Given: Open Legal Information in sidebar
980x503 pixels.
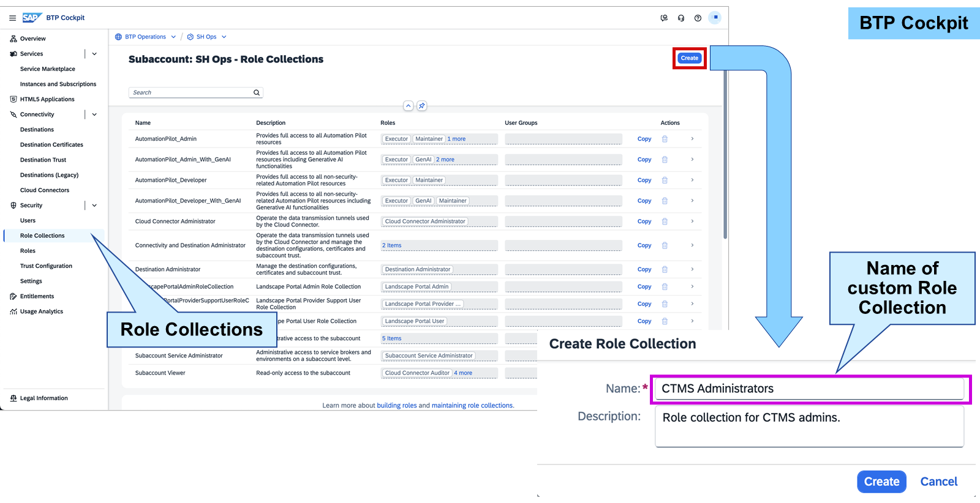Looking at the screenshot, I should pos(44,398).
